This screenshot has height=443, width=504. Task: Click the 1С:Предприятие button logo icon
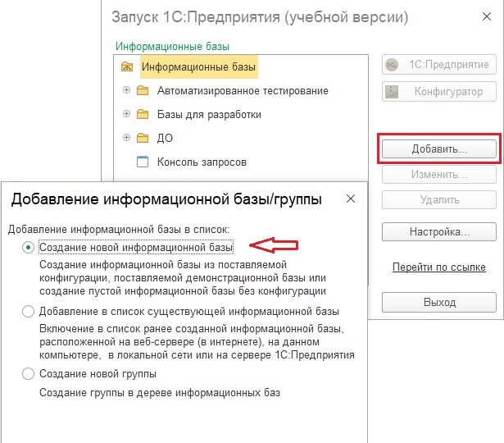[392, 65]
